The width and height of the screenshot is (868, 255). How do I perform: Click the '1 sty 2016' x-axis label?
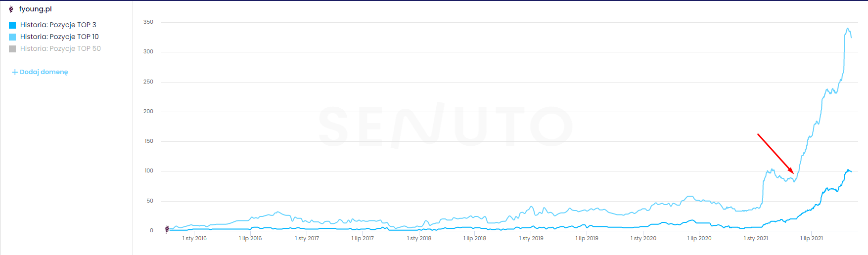[194, 238]
